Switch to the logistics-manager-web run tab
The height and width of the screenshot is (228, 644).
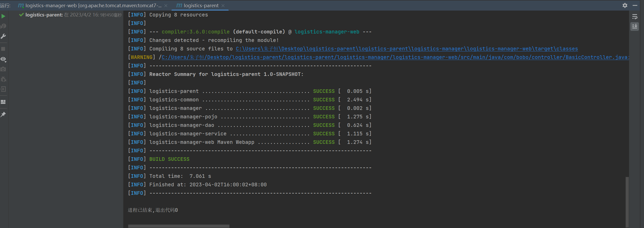coord(90,5)
